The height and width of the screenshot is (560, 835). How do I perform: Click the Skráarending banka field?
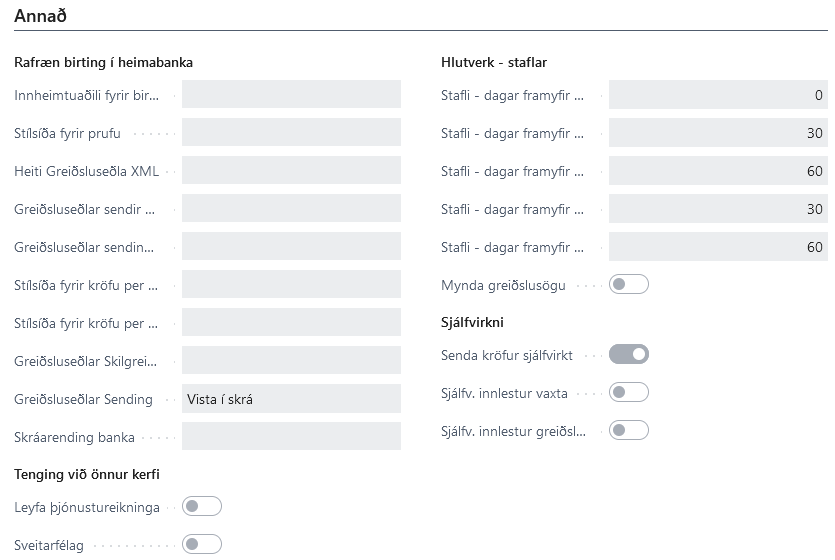(291, 437)
